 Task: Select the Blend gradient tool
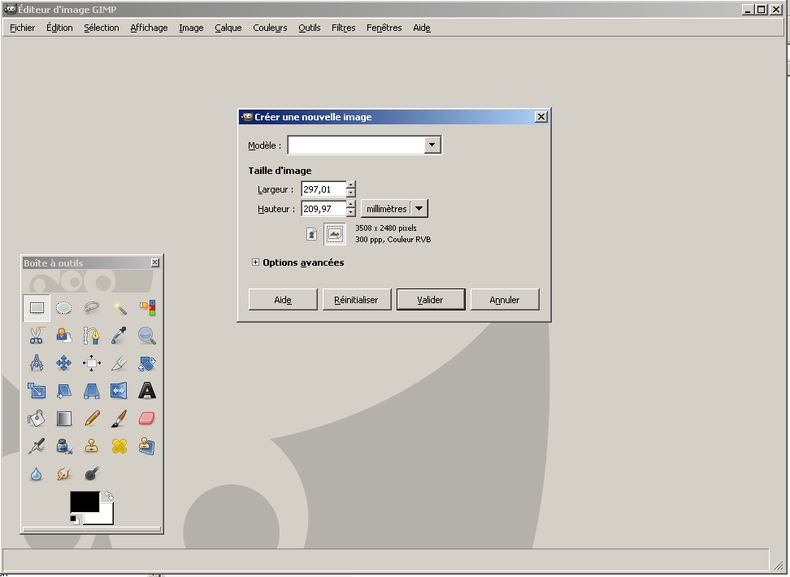[x=64, y=418]
